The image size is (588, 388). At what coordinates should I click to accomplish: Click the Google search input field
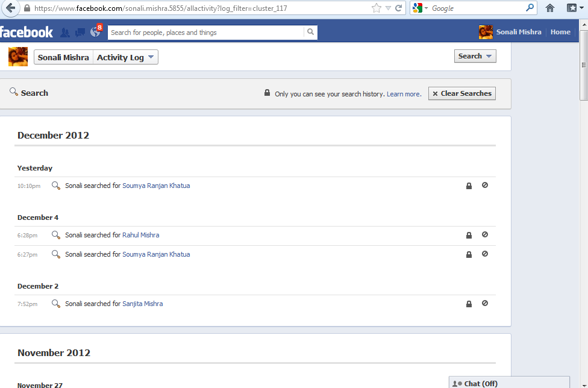click(x=477, y=8)
